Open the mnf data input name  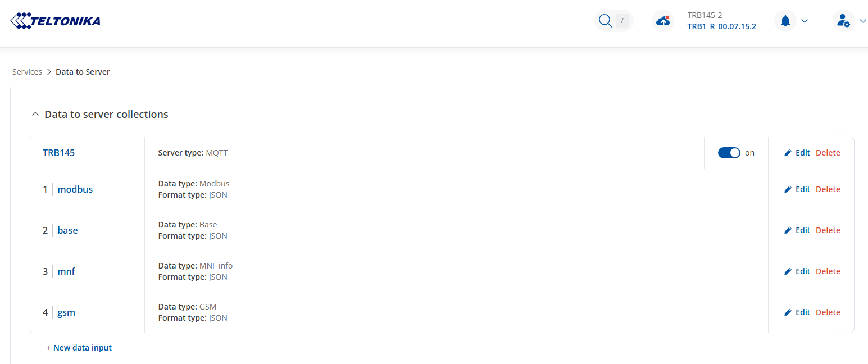tap(66, 271)
